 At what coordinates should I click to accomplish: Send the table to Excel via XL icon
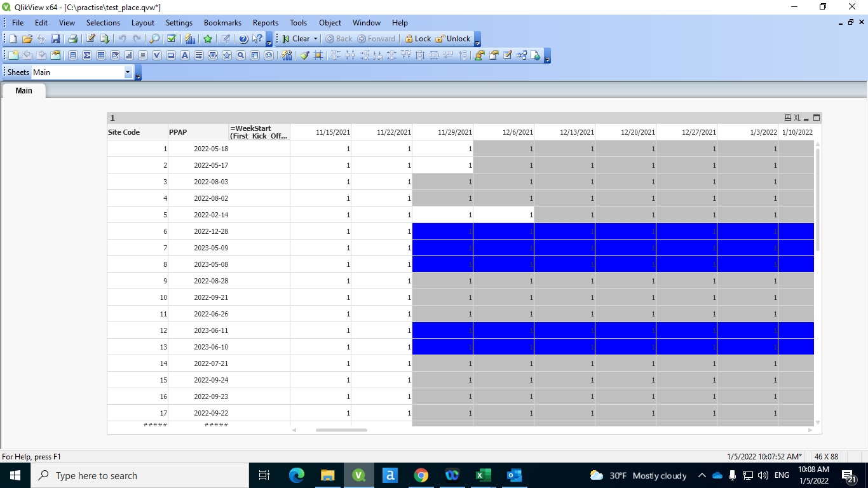[797, 118]
